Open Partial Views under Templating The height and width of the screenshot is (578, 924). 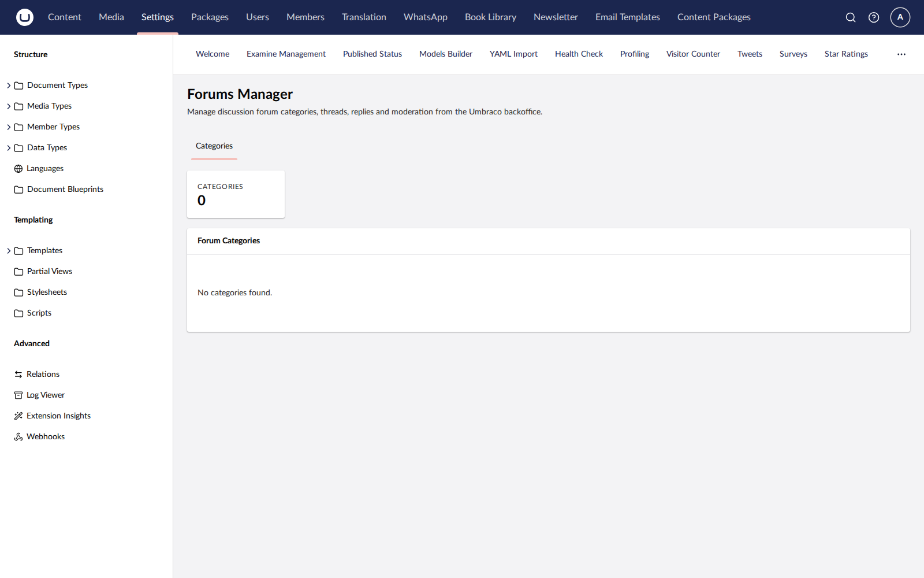(x=50, y=272)
